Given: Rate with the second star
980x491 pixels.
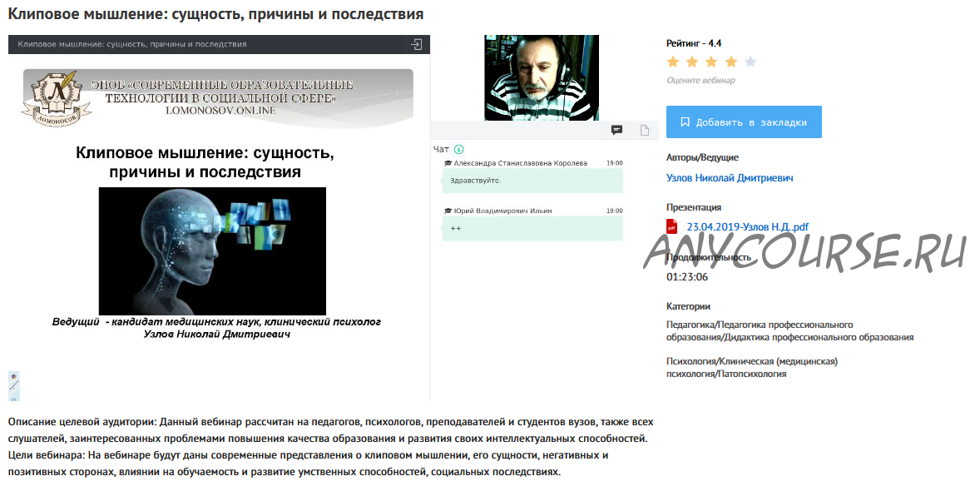Looking at the screenshot, I should tap(692, 62).
